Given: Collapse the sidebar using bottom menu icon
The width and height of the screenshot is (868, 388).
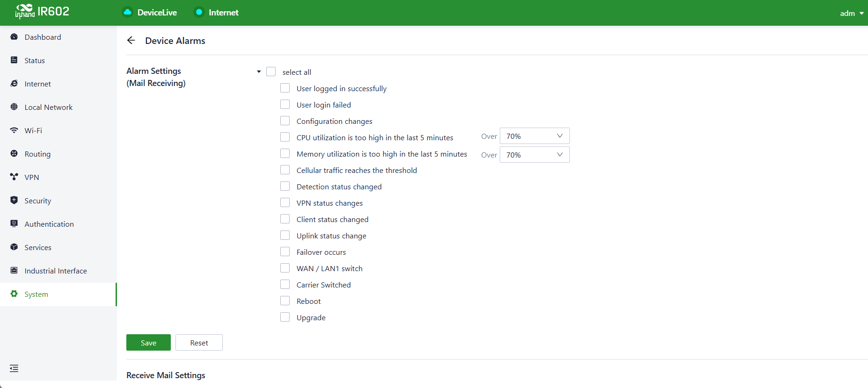Looking at the screenshot, I should 14,368.
